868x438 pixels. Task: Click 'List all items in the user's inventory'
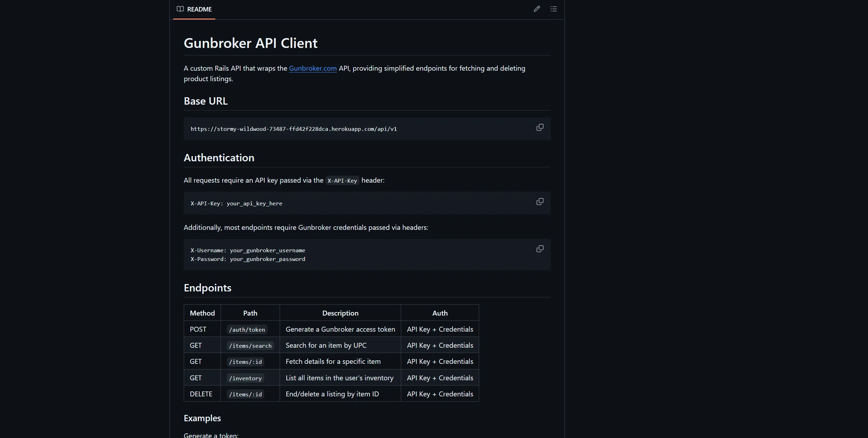click(339, 378)
